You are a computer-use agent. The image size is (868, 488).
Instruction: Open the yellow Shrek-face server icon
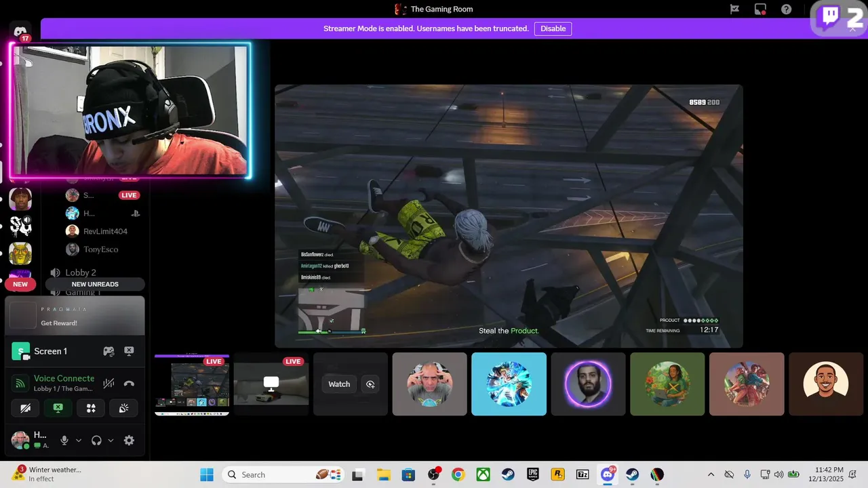coord(20,253)
